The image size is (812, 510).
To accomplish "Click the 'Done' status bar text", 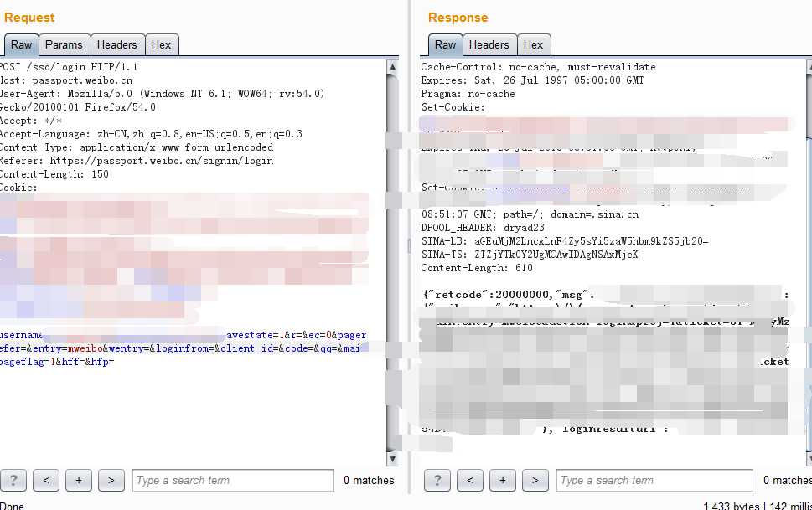I will (13, 506).
